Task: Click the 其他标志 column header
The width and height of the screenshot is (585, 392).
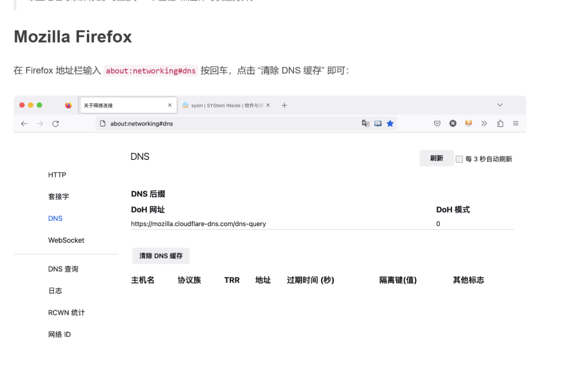Action: (x=468, y=280)
